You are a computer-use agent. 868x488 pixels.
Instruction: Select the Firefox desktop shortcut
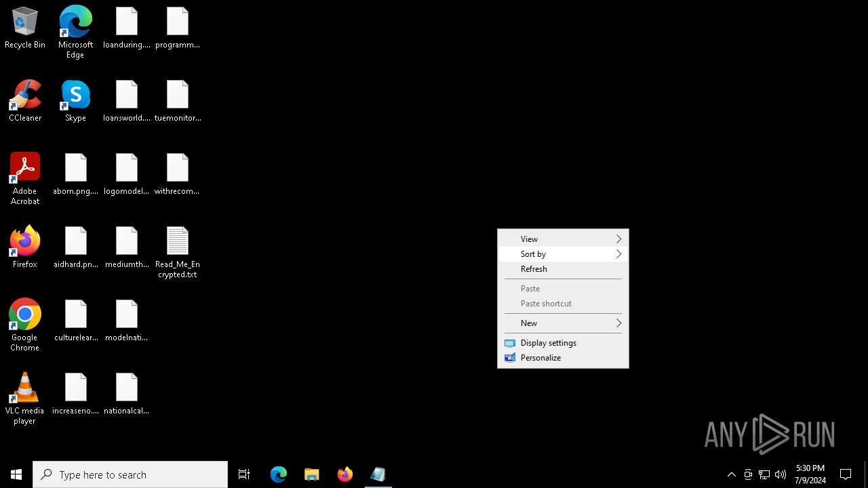click(x=25, y=247)
